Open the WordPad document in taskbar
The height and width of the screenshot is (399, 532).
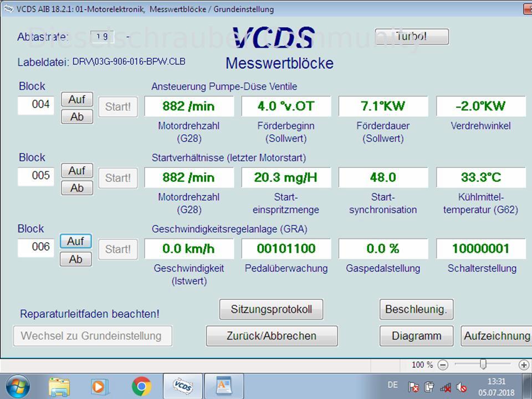[224, 386]
